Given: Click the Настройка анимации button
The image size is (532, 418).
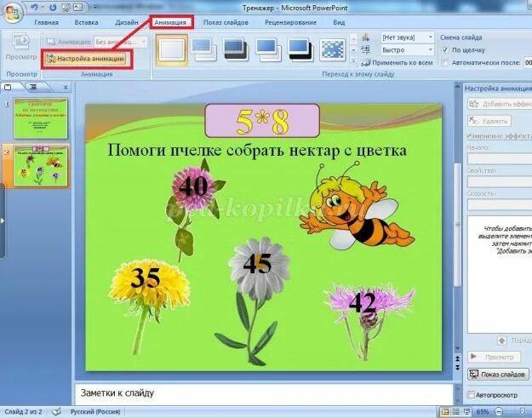Looking at the screenshot, I should click(x=86, y=59).
